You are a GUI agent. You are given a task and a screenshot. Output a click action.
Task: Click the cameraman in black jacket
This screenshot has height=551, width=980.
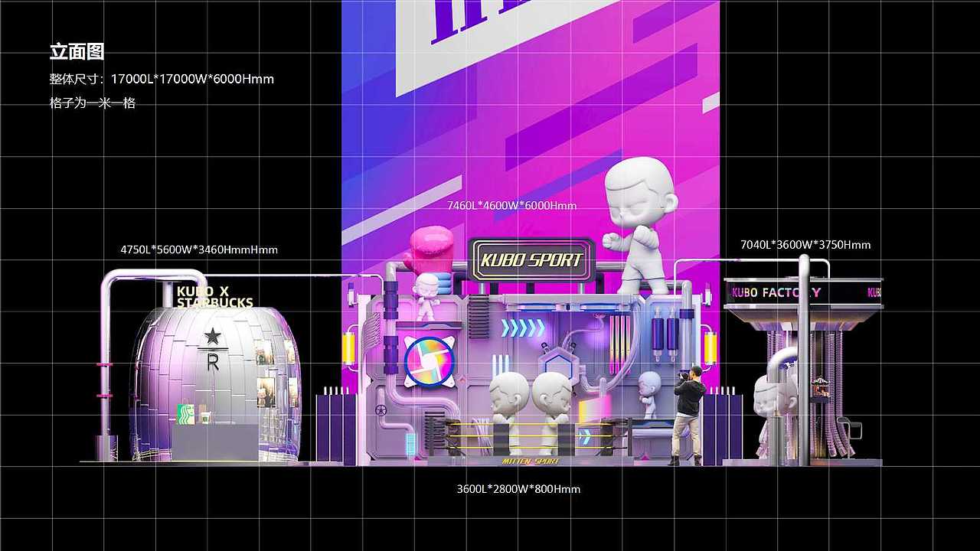click(x=688, y=416)
